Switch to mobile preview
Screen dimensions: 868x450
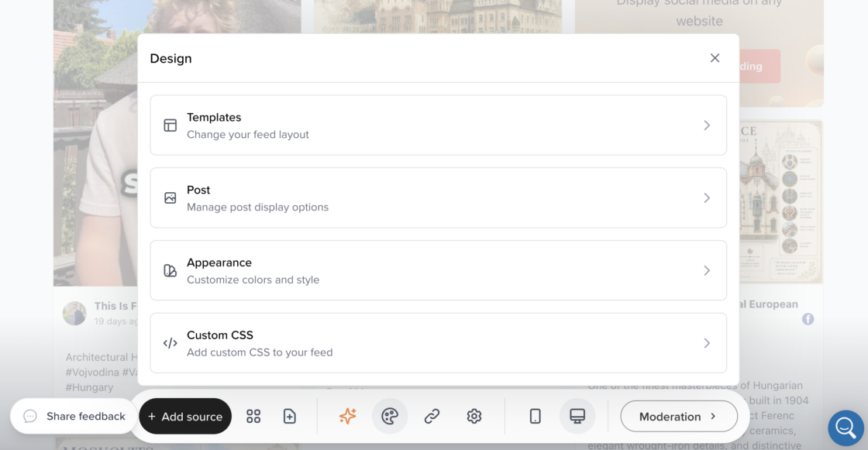point(535,416)
